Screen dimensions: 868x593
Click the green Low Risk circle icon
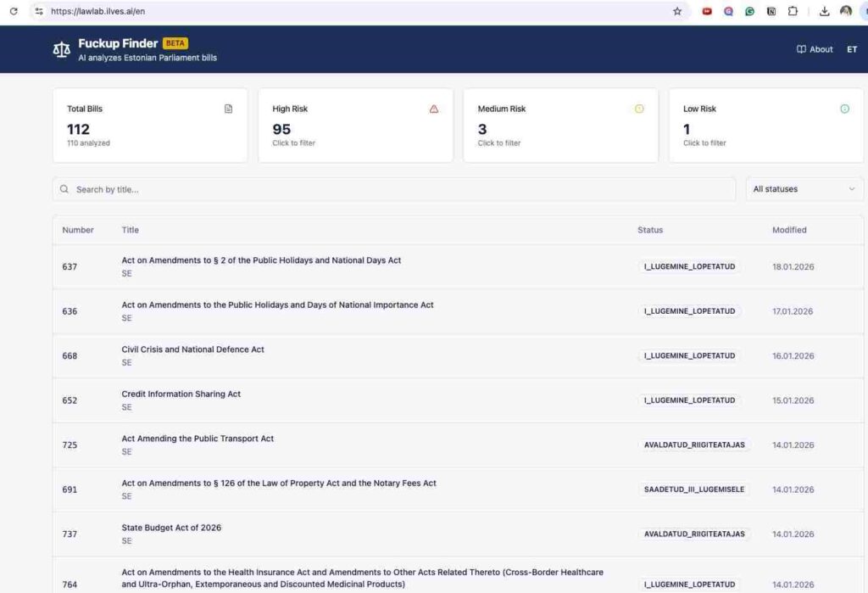[844, 109]
